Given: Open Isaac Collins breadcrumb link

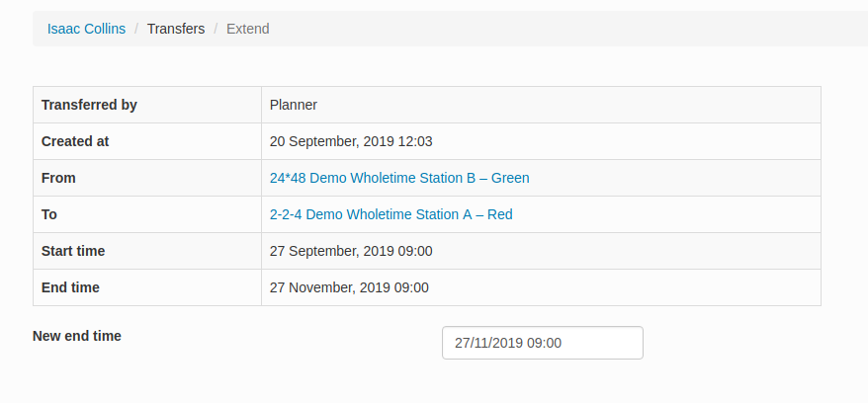Looking at the screenshot, I should (x=86, y=29).
